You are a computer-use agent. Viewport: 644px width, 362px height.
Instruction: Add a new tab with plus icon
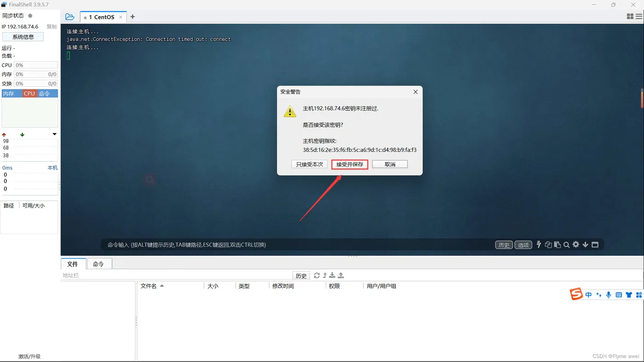[x=132, y=17]
